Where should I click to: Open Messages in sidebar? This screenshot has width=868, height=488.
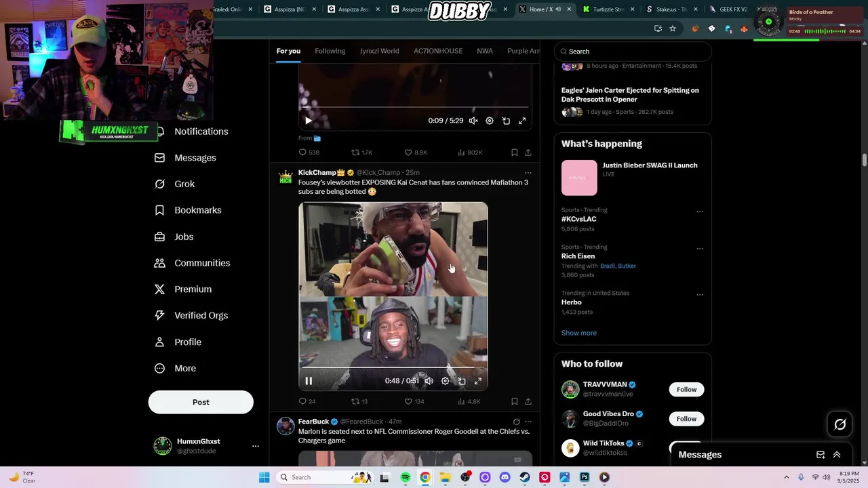185,158
